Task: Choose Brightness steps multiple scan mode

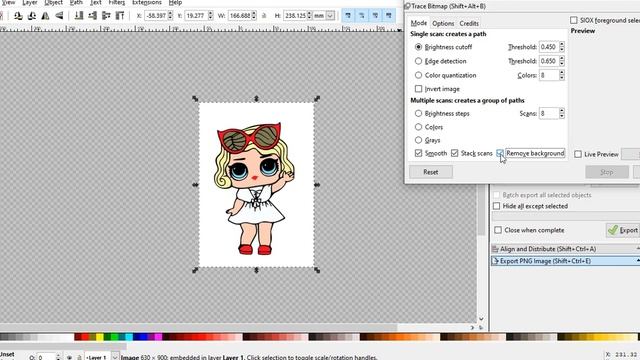Action: click(418, 113)
